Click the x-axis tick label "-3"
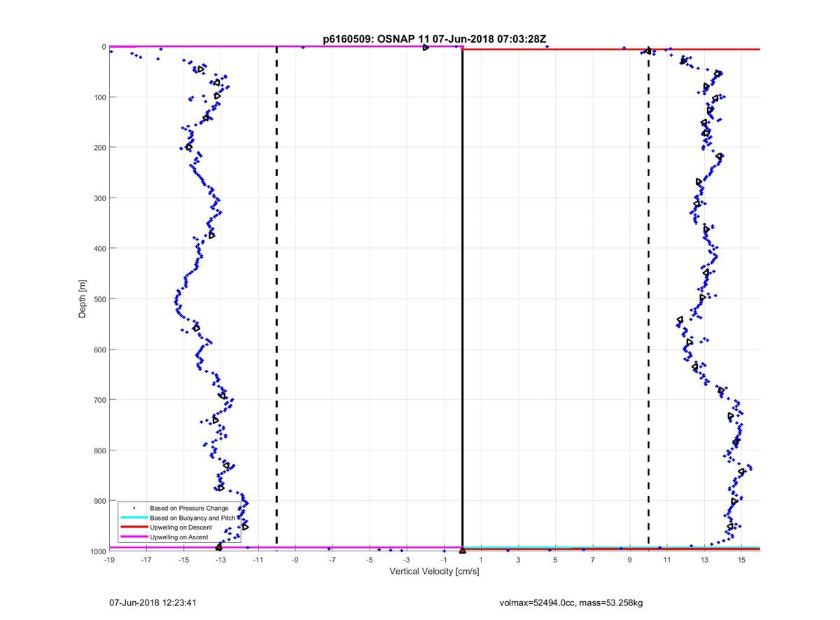This screenshot has height=620, width=840. point(406,560)
